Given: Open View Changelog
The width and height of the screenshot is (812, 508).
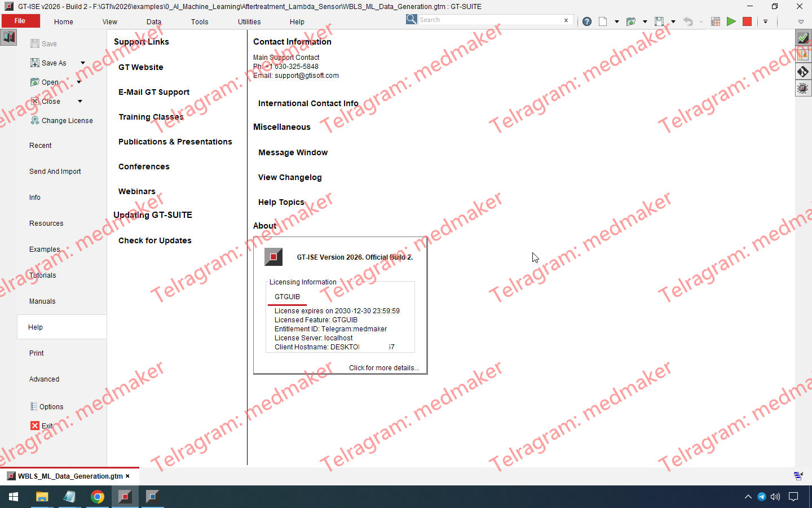Looking at the screenshot, I should tap(290, 177).
